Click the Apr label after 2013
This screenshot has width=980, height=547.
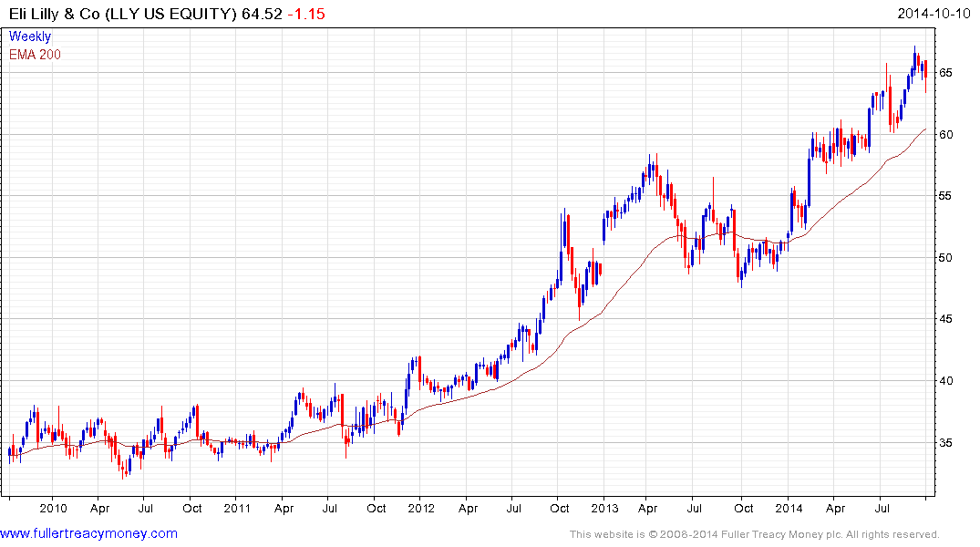coord(648,508)
